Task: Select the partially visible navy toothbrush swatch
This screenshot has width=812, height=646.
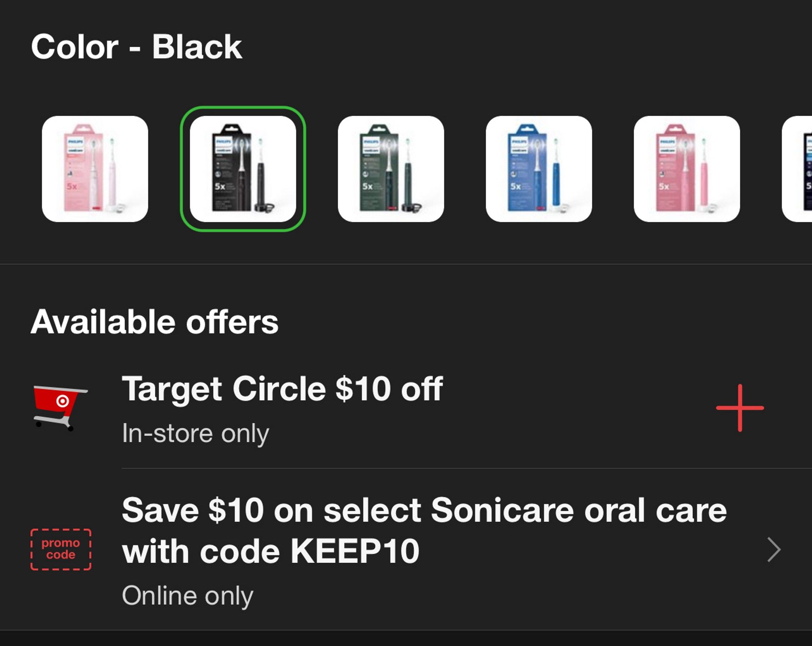Action: (x=797, y=169)
